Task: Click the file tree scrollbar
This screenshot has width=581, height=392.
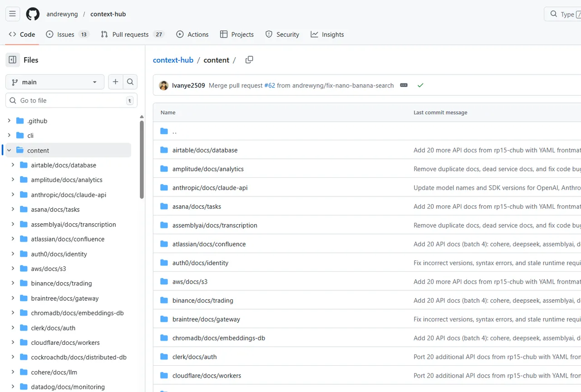Action: tap(142, 159)
